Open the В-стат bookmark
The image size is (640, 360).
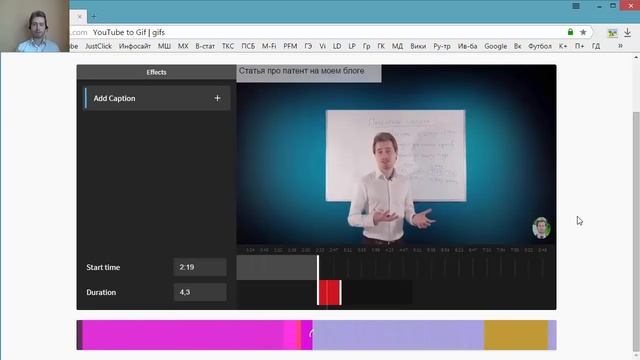(205, 46)
